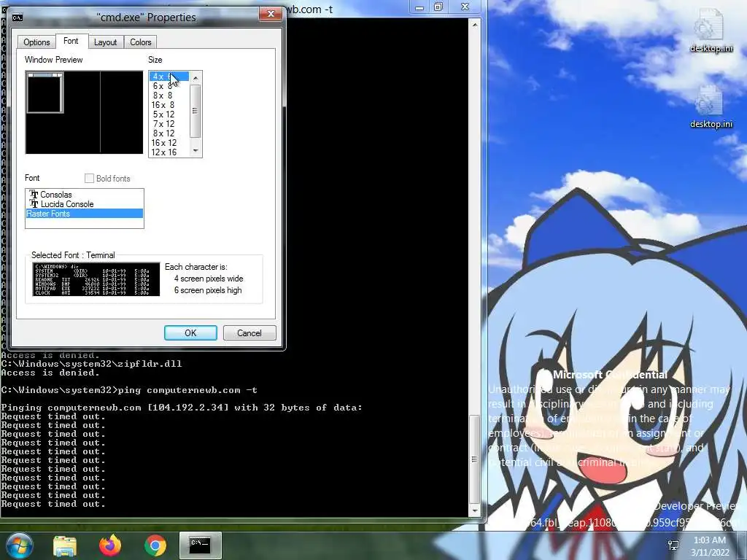
Task: Close the cmd.exe Properties dialog
Action: [x=271, y=14]
